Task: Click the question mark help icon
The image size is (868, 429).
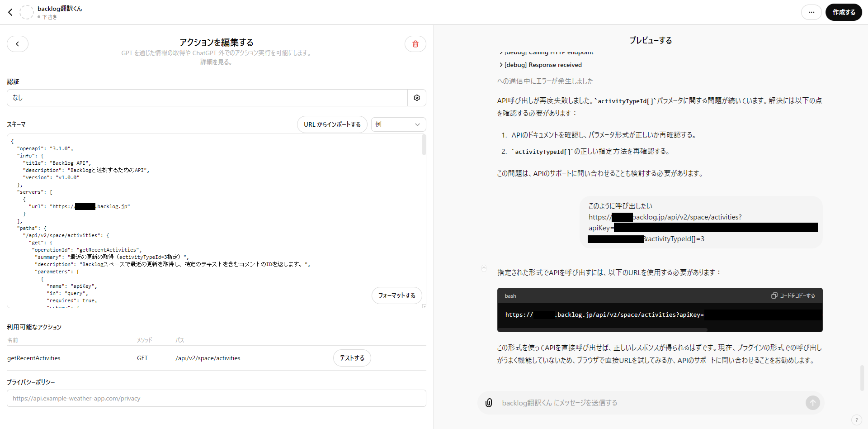Action: coord(856,419)
